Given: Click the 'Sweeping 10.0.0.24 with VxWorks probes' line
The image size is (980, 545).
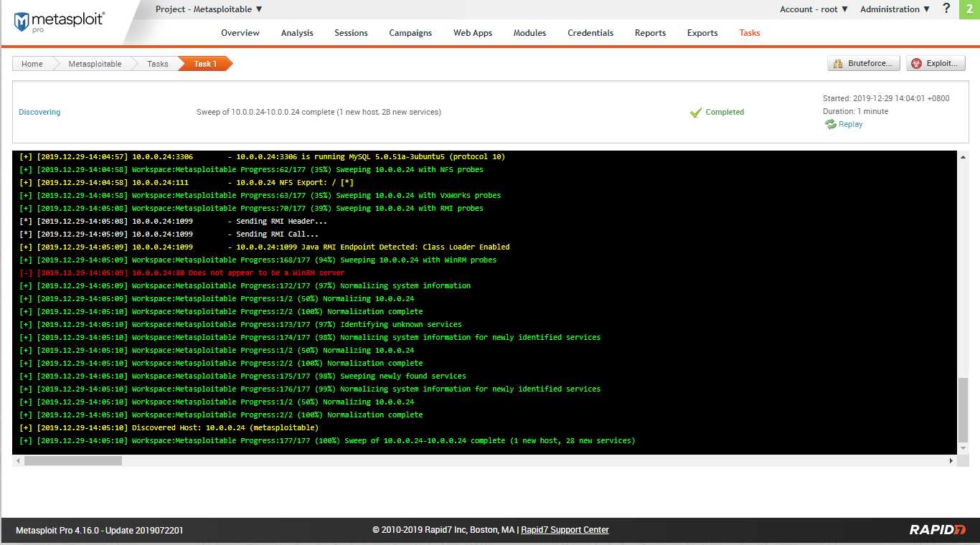Looking at the screenshot, I should click(260, 196).
